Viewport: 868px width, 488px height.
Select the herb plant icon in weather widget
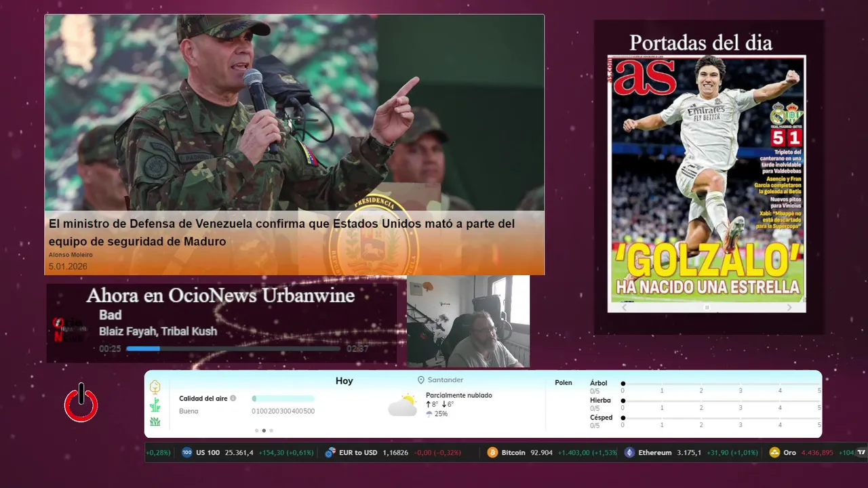(x=155, y=405)
